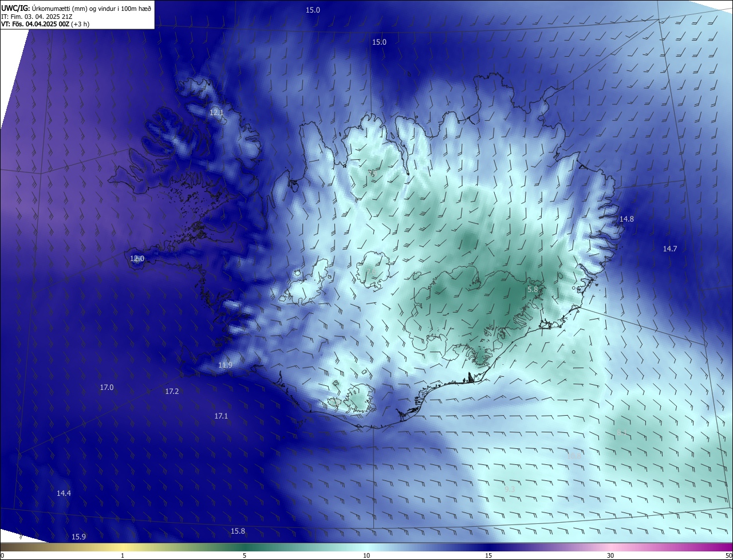Viewport: 733px width, 560px height.
Task: Click the 15.9 value on the map
Action: point(79,537)
